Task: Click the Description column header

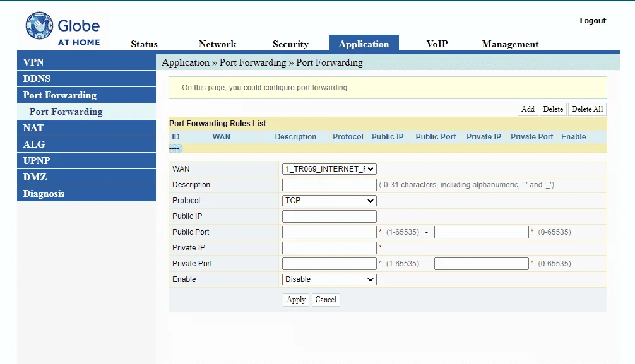Action: pyautogui.click(x=295, y=137)
